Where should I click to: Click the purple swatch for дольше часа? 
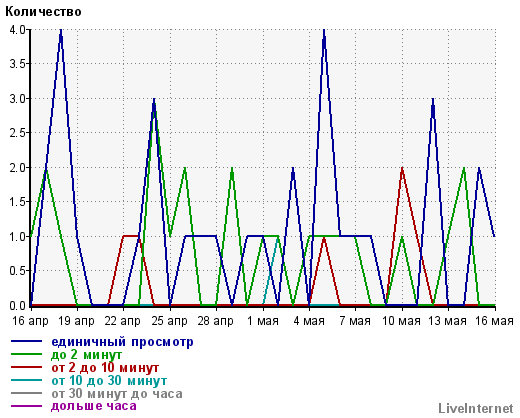[x=27, y=406]
